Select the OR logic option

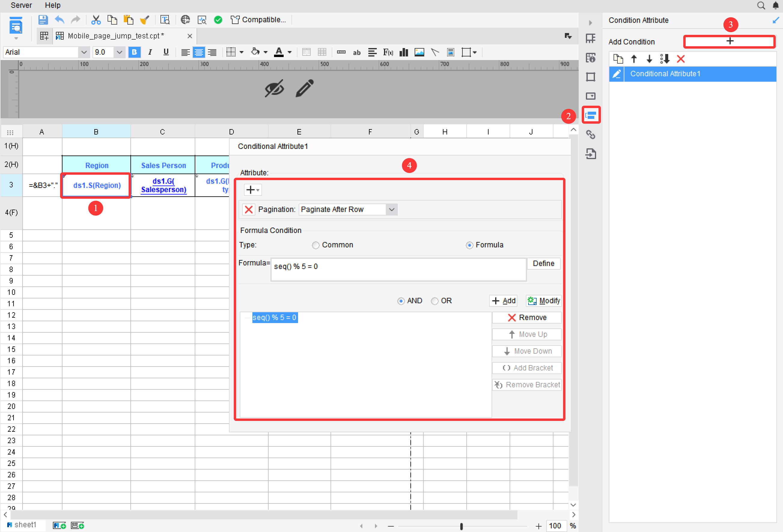(435, 301)
